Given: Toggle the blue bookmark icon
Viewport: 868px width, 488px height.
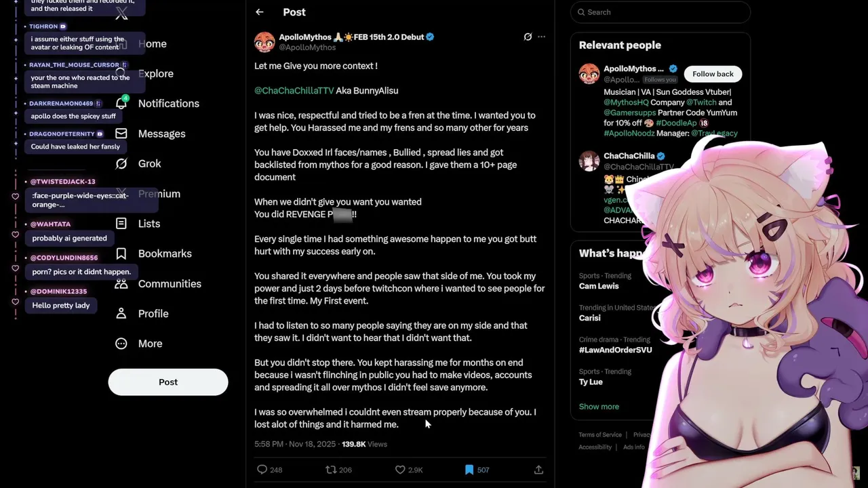Looking at the screenshot, I should (469, 470).
